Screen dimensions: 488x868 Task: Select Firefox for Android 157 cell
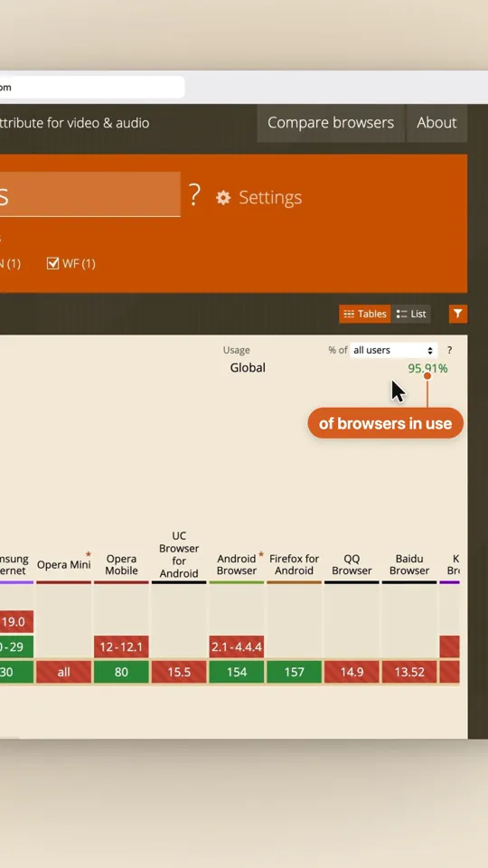click(x=294, y=672)
